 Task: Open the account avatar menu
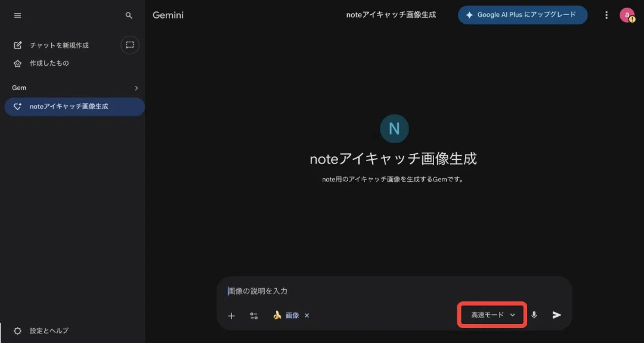tap(627, 15)
